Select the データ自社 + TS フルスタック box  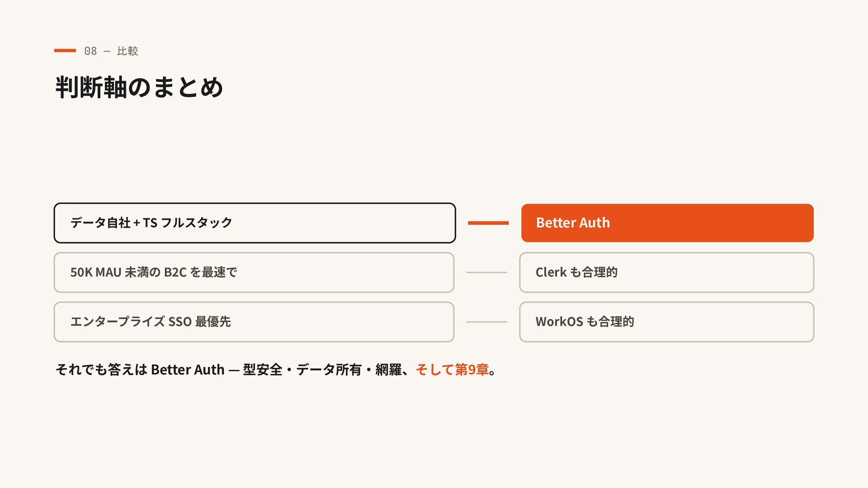click(255, 223)
